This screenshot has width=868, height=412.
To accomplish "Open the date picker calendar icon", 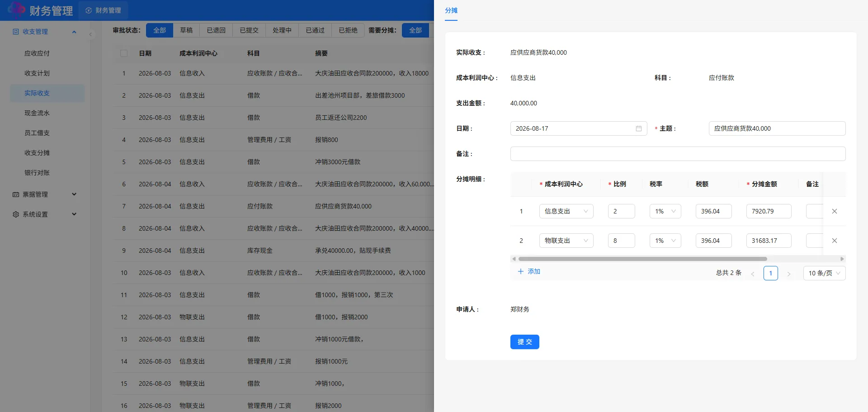I will (x=638, y=128).
